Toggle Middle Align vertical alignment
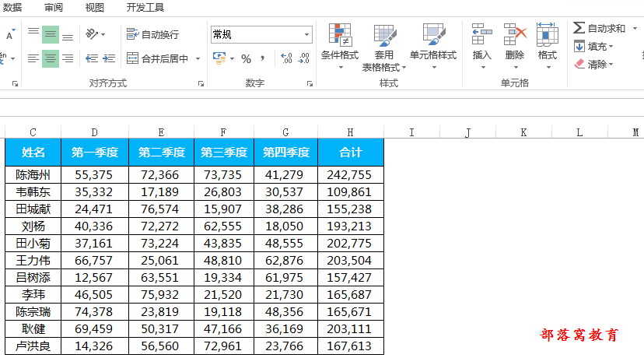The image size is (644, 358). 51,34
